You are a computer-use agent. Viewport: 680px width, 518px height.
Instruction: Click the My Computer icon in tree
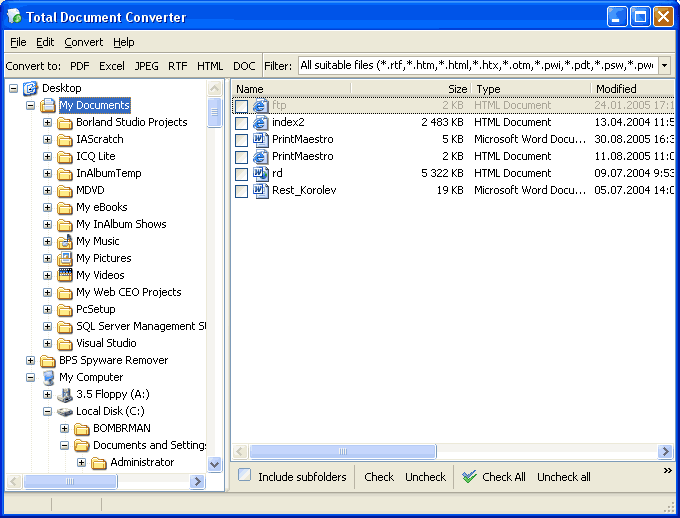(48, 377)
